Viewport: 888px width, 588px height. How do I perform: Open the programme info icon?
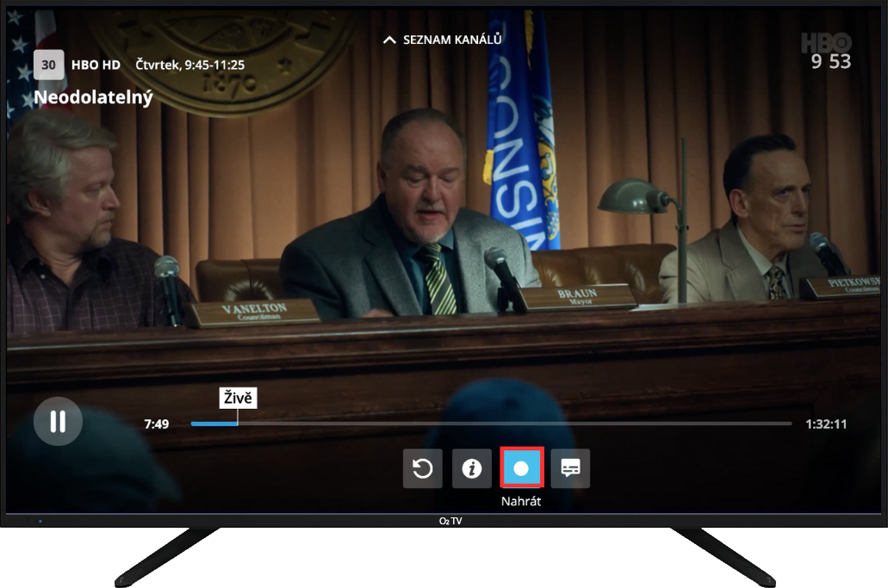point(471,468)
